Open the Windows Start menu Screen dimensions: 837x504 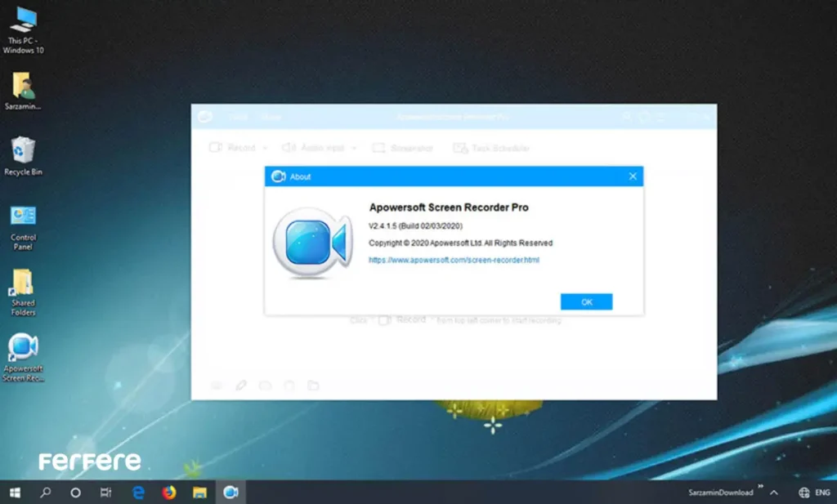click(x=15, y=493)
